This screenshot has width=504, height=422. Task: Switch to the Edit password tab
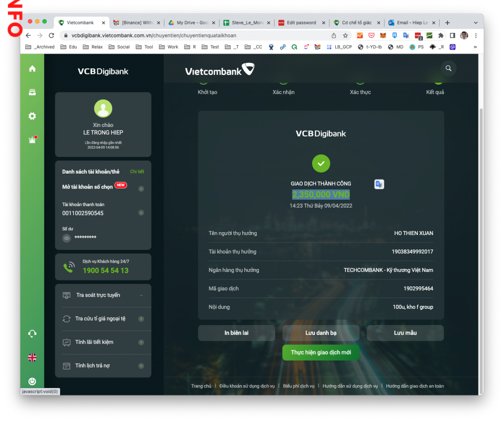click(x=302, y=23)
